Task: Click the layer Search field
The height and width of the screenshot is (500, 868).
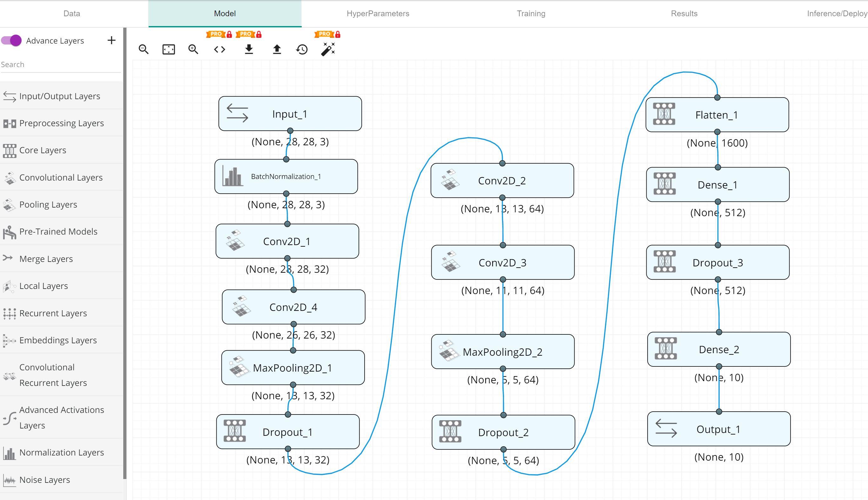Action: click(x=60, y=65)
